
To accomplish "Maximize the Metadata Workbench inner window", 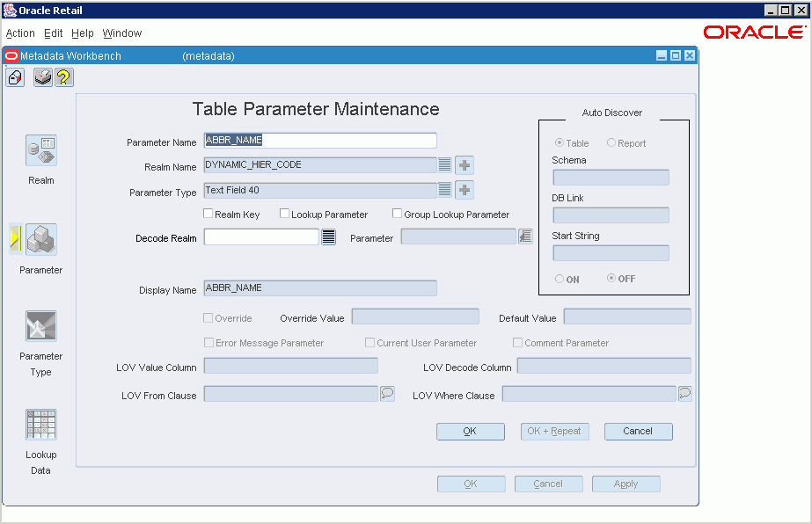I will click(x=676, y=55).
